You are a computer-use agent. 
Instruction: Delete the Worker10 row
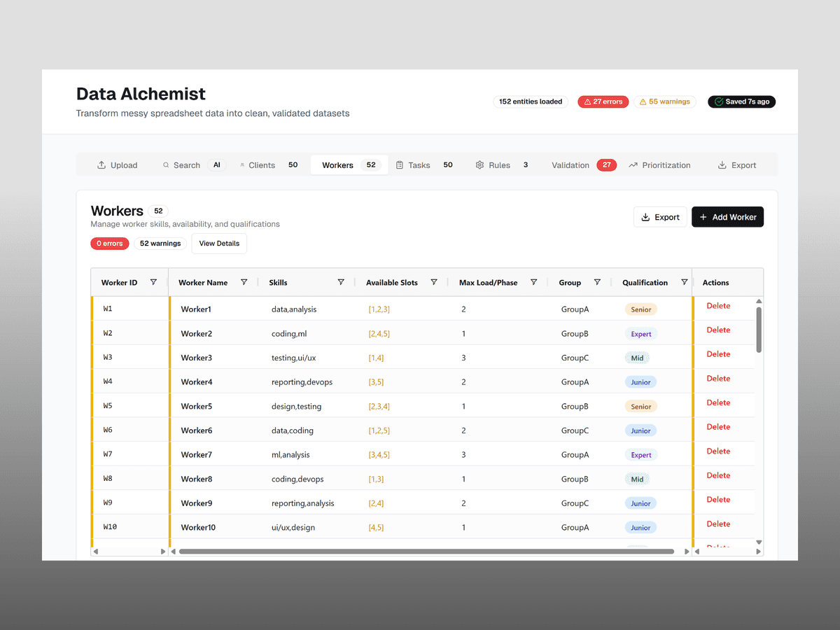tap(718, 524)
